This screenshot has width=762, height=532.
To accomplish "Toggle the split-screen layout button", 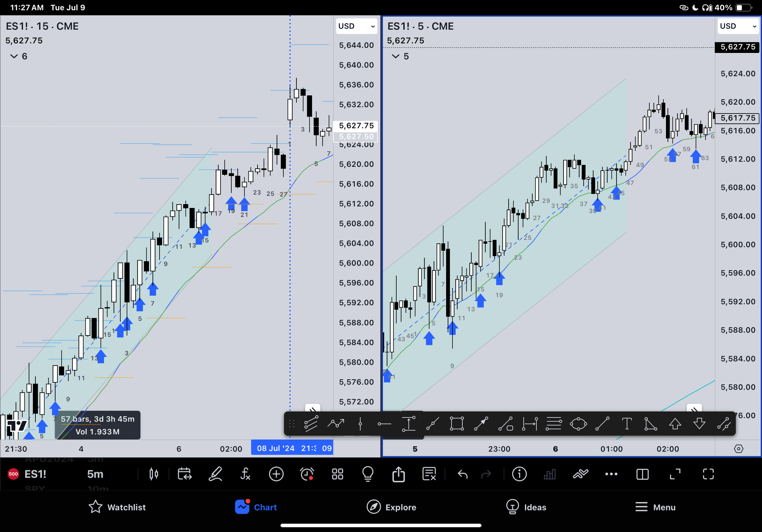I will pos(642,474).
